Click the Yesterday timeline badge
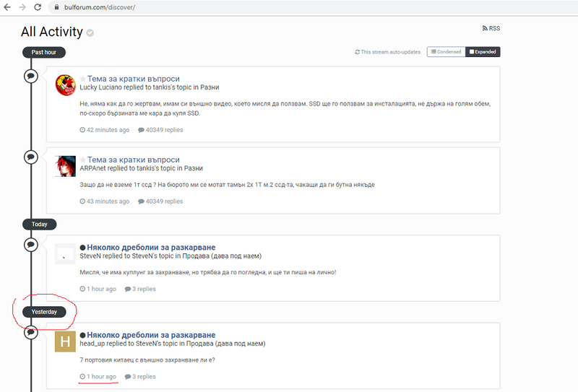Screen dimensions: 578x392 pos(44,312)
